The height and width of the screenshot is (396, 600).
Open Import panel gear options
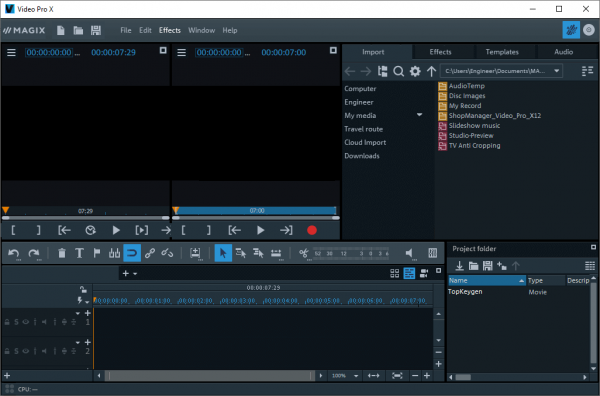coord(415,71)
